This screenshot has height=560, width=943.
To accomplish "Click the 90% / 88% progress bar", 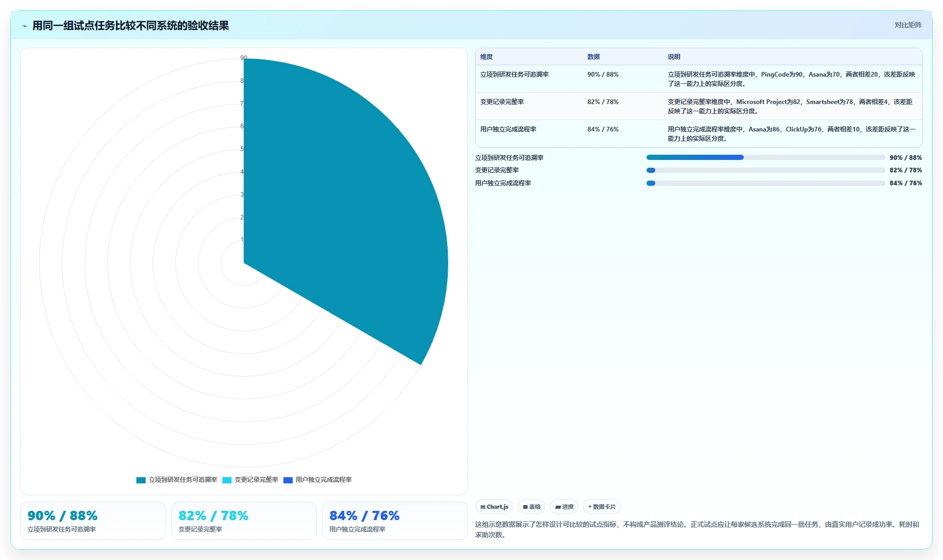I will click(x=765, y=157).
